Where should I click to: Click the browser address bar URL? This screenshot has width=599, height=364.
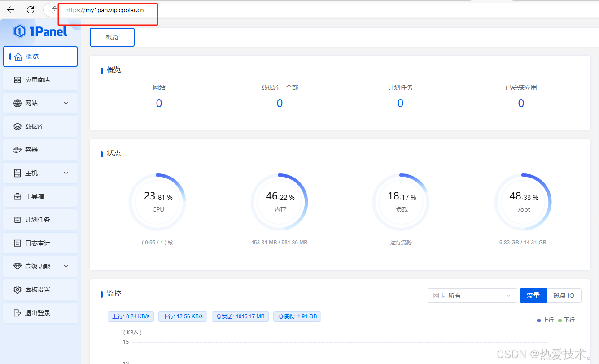pos(105,10)
